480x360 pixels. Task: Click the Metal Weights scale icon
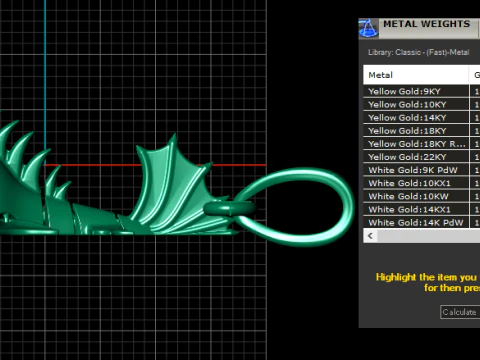pyautogui.click(x=368, y=29)
